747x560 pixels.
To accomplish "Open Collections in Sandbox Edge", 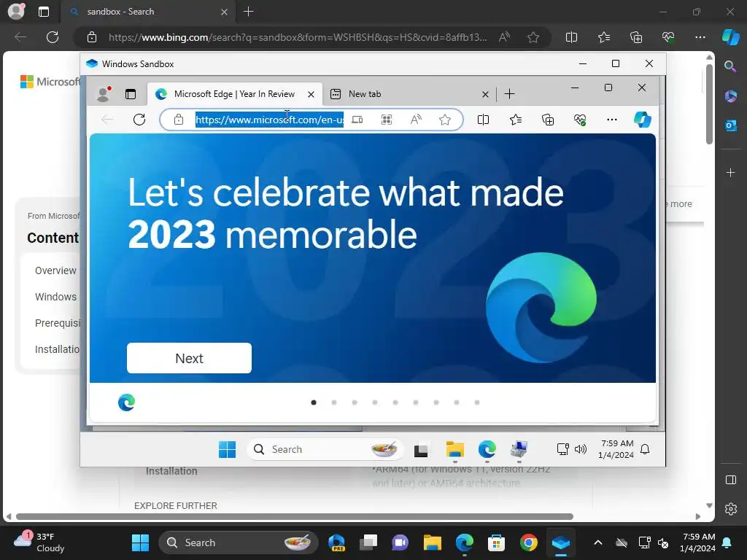I will (548, 120).
